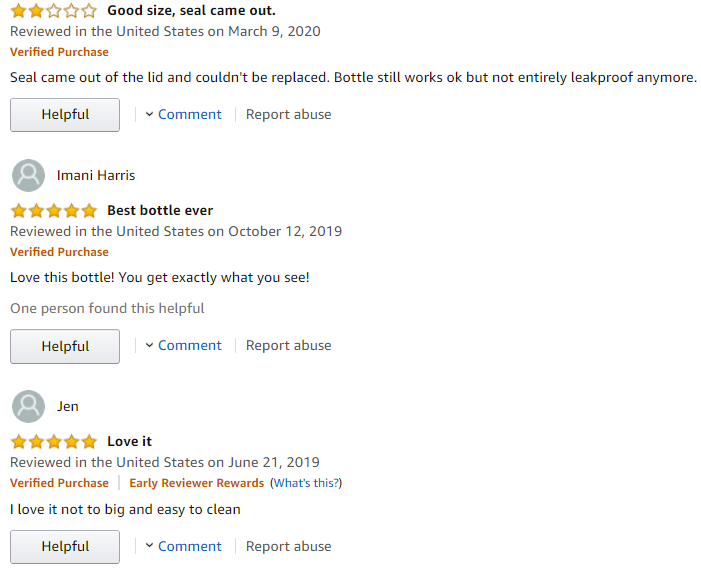Screen dimensions: 701x577
Task: Click Early Reviewer Rewards label
Action: click(x=197, y=483)
